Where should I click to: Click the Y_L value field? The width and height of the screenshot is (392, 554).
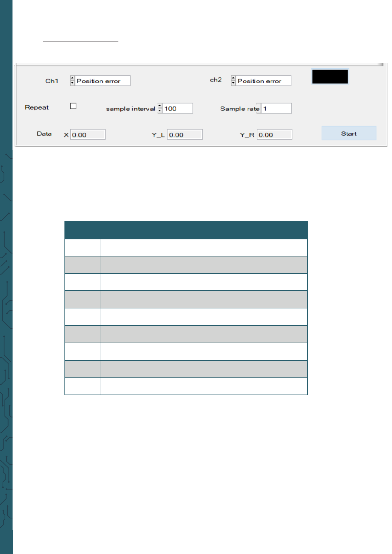pyautogui.click(x=185, y=135)
